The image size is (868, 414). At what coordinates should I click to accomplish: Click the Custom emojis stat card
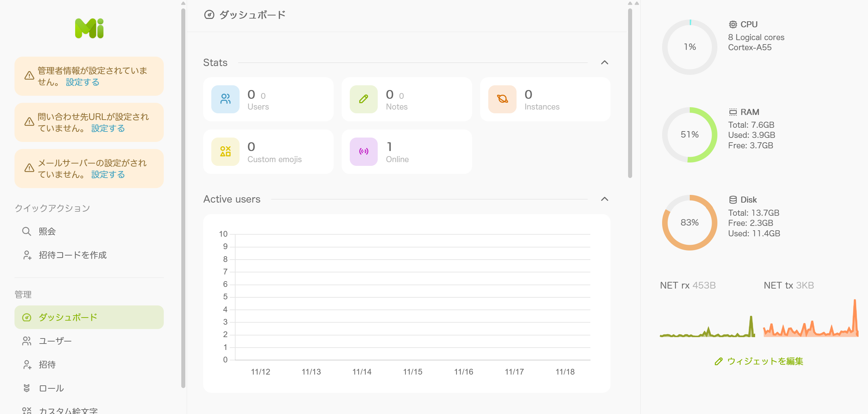coord(268,151)
